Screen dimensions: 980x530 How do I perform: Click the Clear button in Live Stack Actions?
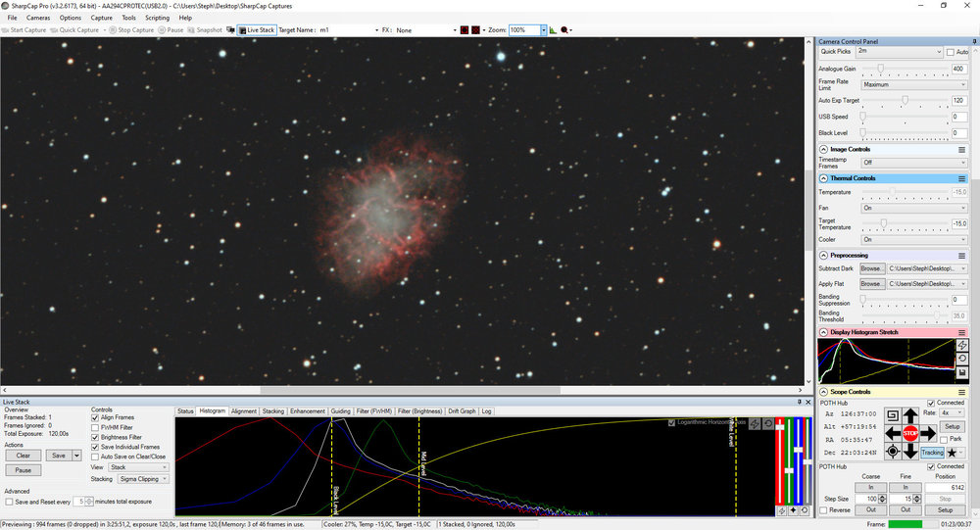24,456
